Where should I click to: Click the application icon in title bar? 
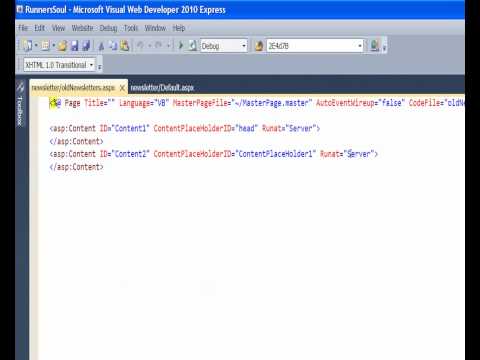[20, 9]
